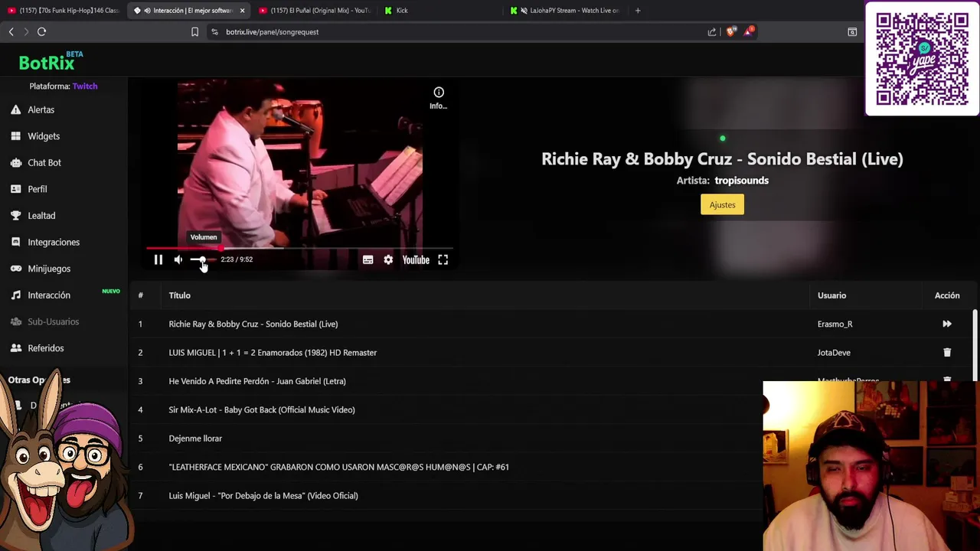Image resolution: width=980 pixels, height=551 pixels.
Task: Switch to El Puñal (Original Mix) YouTube tab
Action: pos(315,11)
